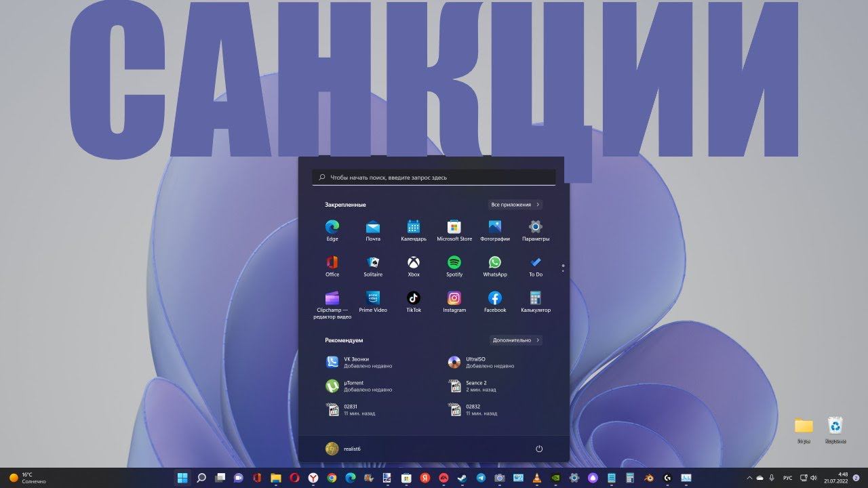
Task: Open Task View on the taskbar
Action: click(220, 478)
